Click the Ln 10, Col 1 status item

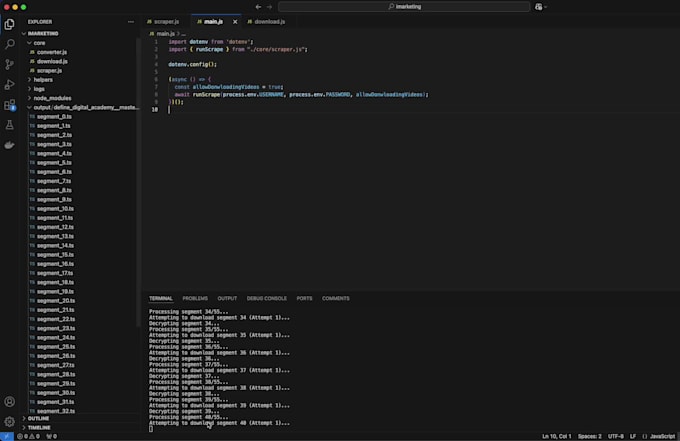(x=556, y=436)
